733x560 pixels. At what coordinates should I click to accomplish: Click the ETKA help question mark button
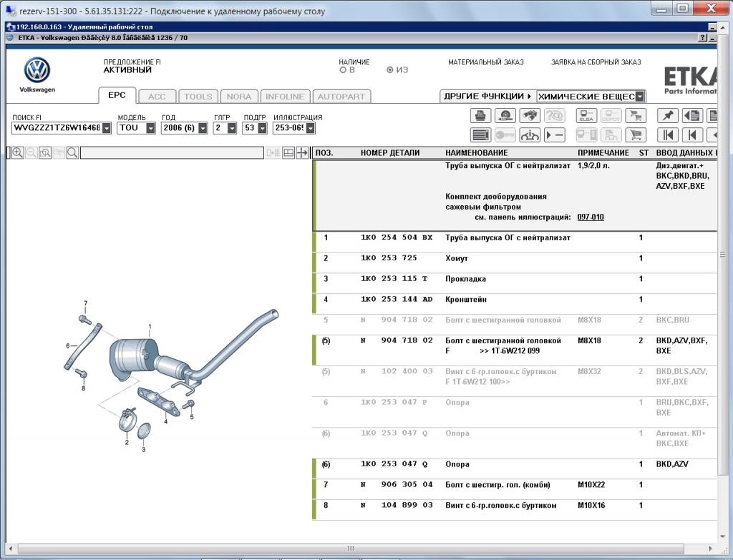coord(703,38)
